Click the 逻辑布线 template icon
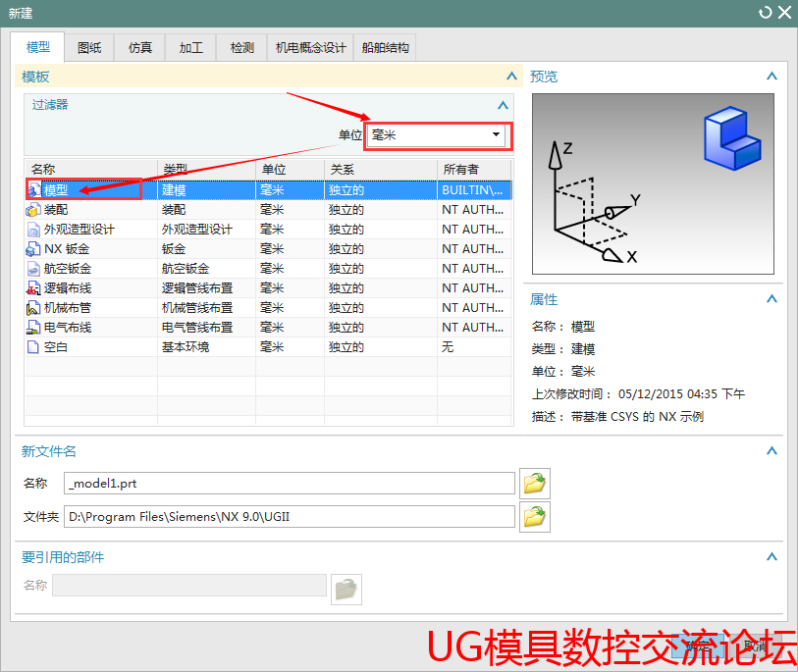The width and height of the screenshot is (798, 672). 33,288
